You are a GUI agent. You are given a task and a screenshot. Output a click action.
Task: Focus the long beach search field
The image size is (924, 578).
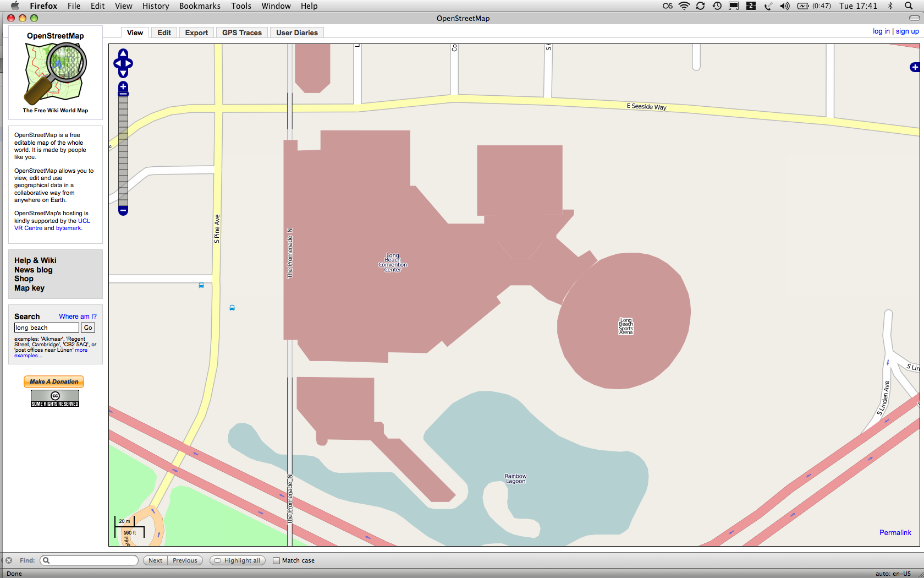coord(46,328)
